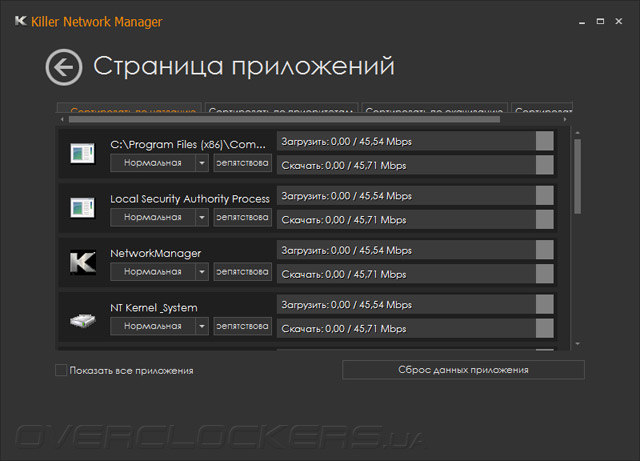
Task: Click 'C:\Program Files (x86)\Com...' application name
Action: [188, 145]
